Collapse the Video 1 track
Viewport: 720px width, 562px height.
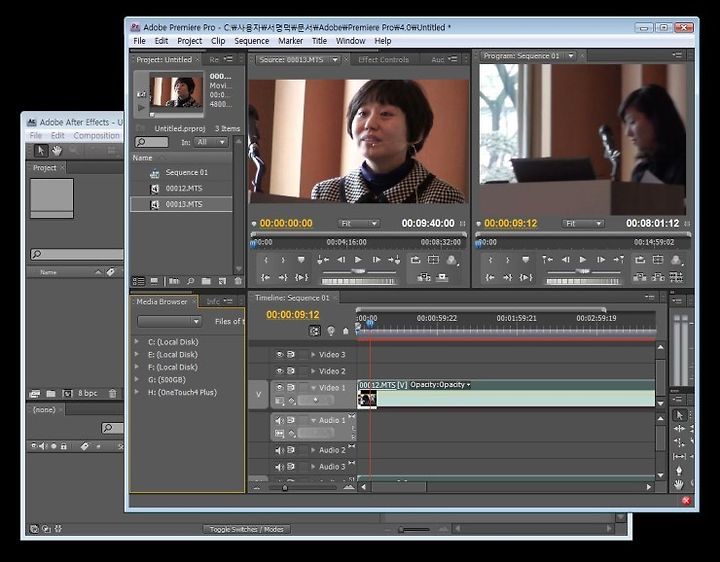pos(314,388)
